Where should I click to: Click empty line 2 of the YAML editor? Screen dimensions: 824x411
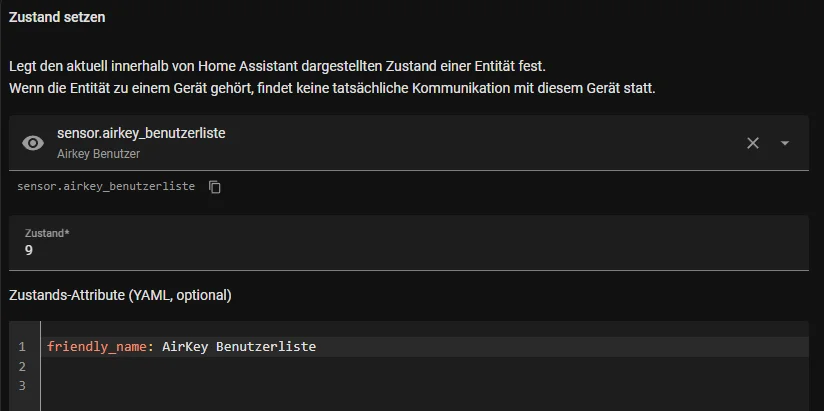click(x=425, y=366)
